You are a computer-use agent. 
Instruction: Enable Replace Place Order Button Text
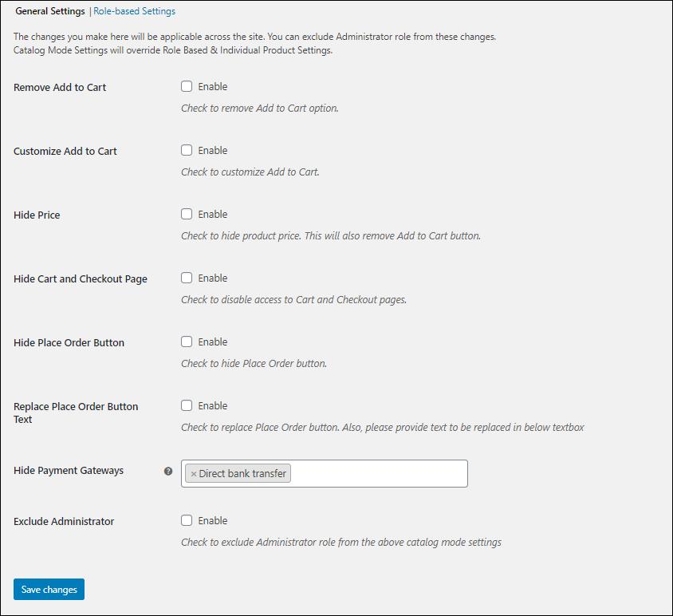(186, 405)
